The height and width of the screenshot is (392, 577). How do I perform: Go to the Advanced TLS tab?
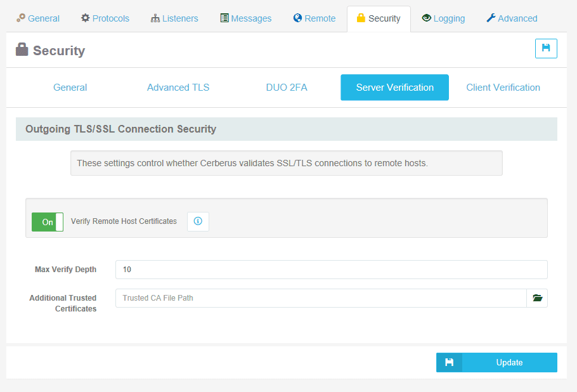point(178,87)
